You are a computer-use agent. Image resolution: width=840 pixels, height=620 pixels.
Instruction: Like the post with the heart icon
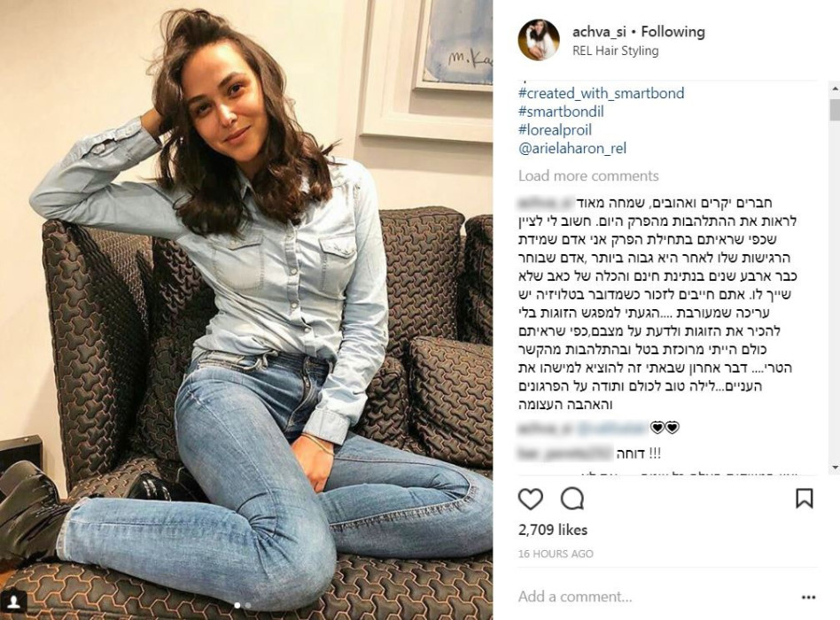tap(531, 499)
